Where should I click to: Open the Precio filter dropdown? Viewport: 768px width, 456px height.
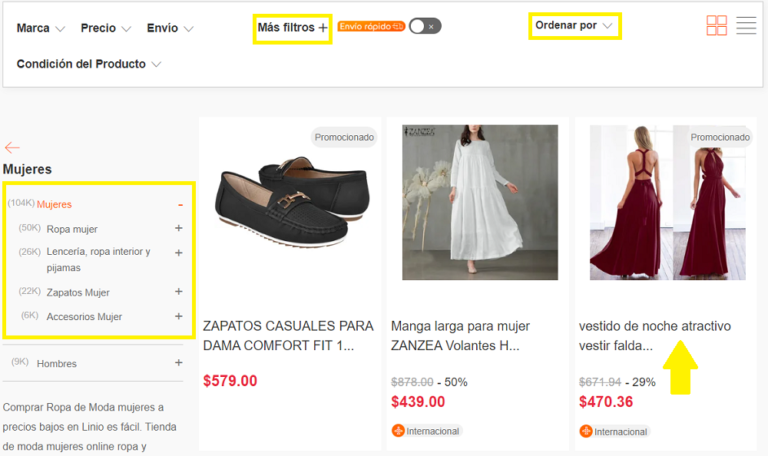[106, 28]
